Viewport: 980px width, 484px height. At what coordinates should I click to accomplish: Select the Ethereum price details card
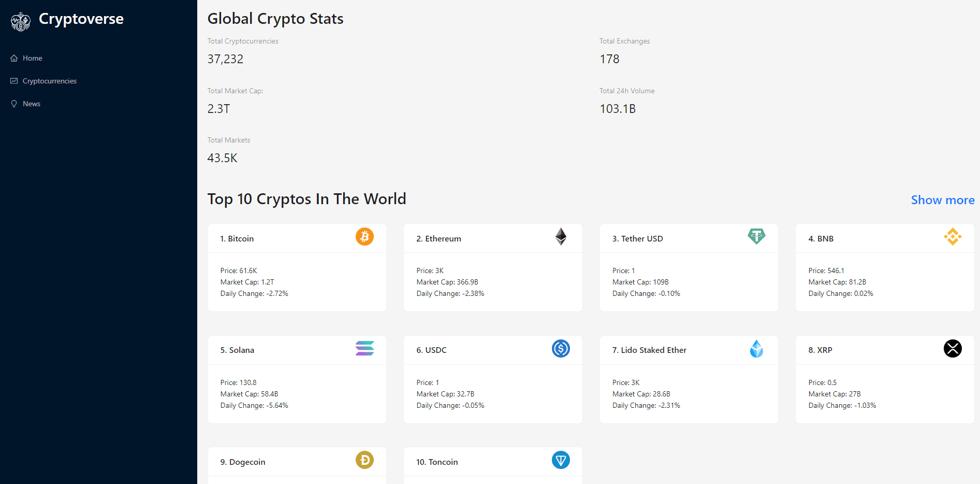pyautogui.click(x=492, y=282)
